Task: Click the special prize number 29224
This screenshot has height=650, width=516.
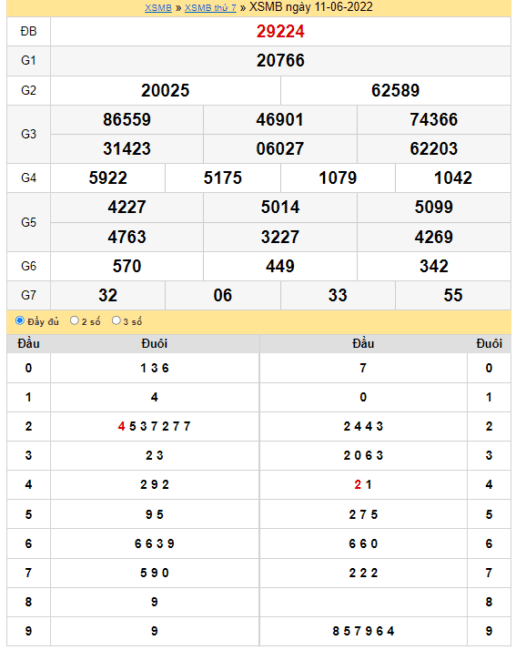Action: point(280,32)
